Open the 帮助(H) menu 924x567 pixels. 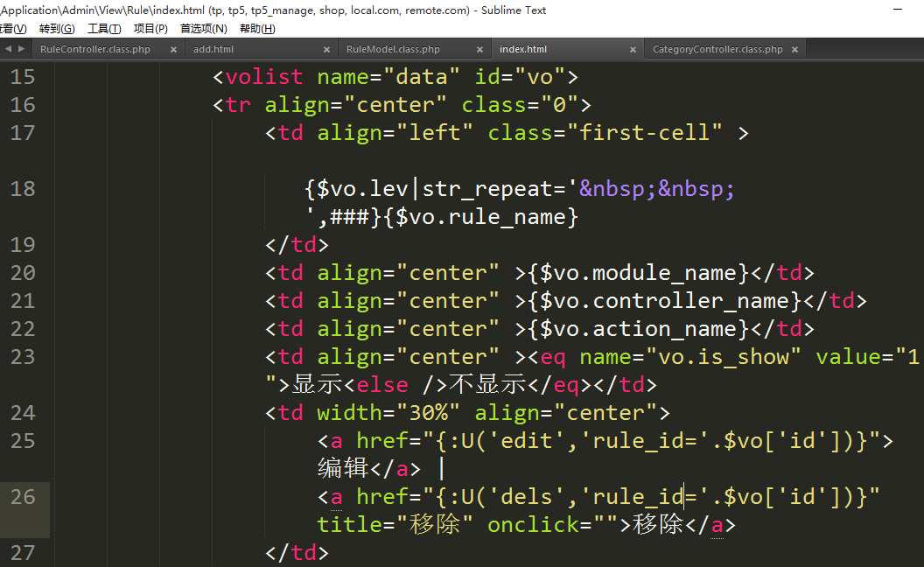coord(256,29)
